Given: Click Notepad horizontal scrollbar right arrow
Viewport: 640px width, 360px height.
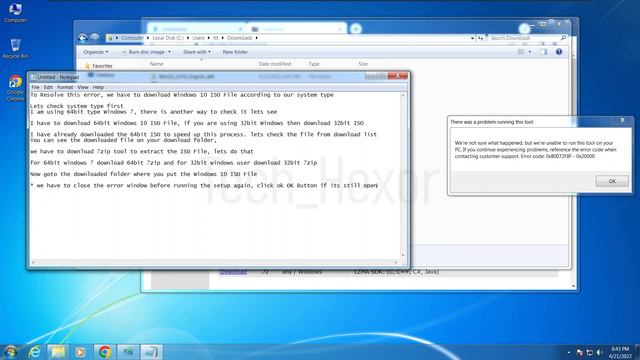Looking at the screenshot, I should tap(396, 262).
